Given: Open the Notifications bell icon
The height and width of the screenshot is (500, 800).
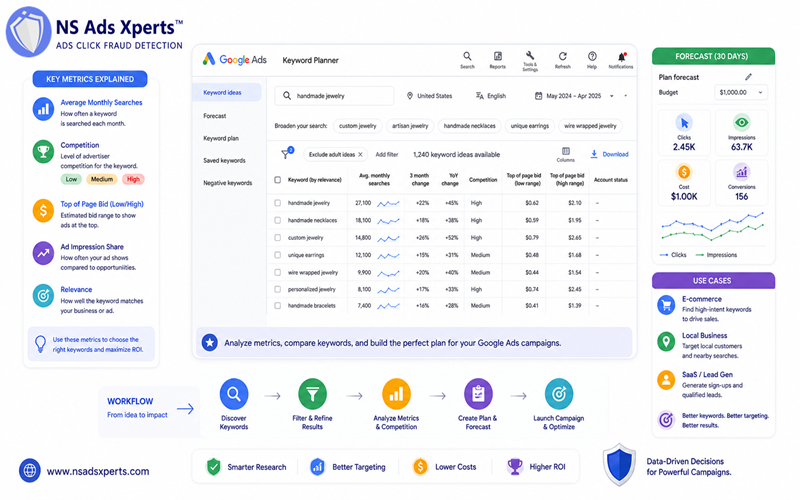Looking at the screenshot, I should (x=621, y=57).
